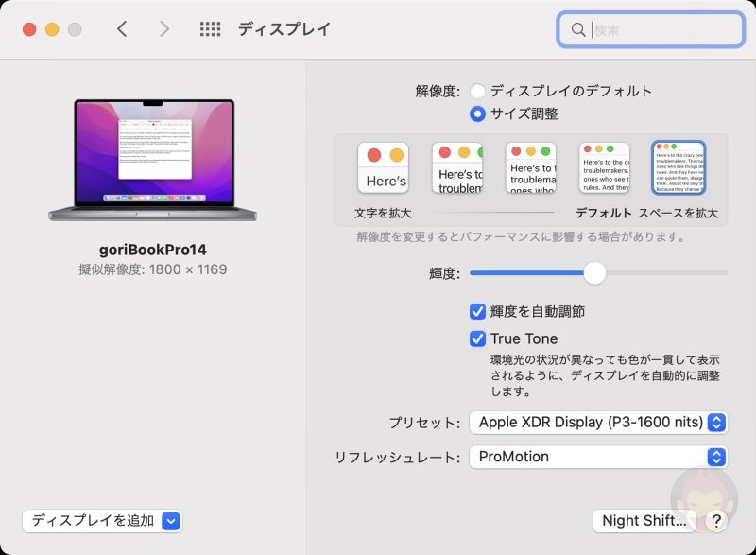
Task: Click the help question mark button
Action: (715, 520)
